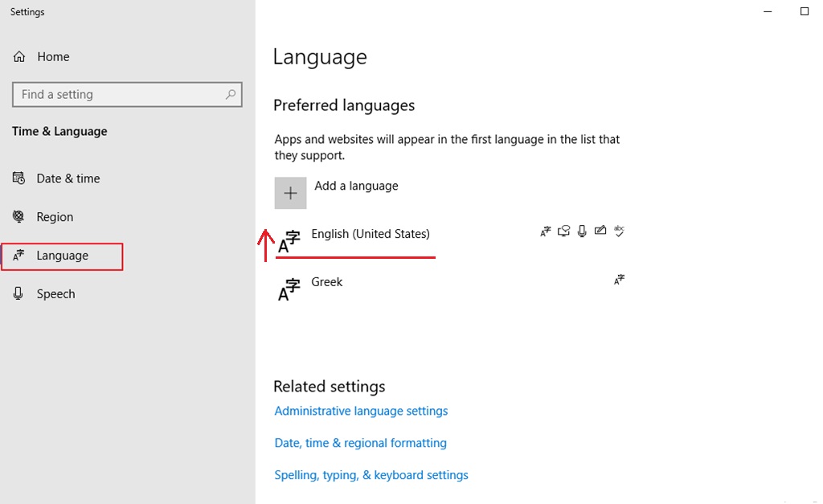Click the speech recognition microphone icon for English
The width and height of the screenshot is (823, 504).
pos(582,232)
